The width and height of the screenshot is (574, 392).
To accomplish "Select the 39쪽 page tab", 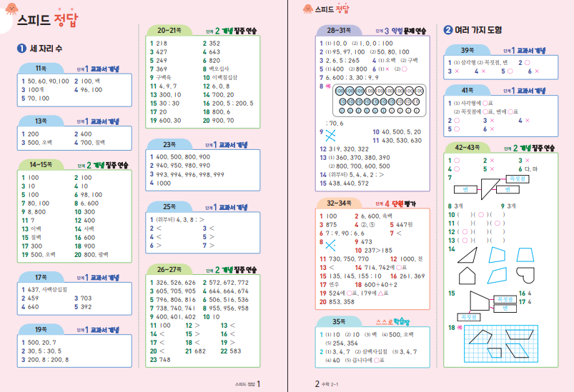I will click(467, 50).
